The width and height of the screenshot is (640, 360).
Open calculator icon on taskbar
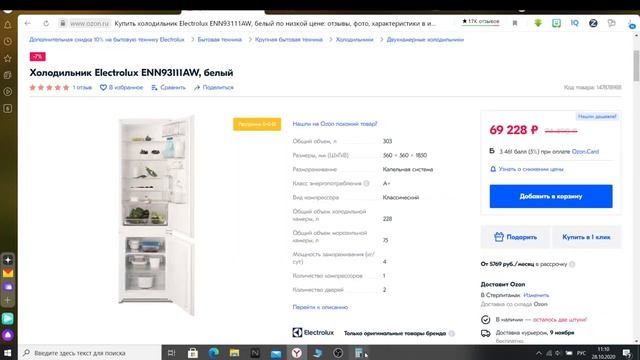(x=359, y=353)
